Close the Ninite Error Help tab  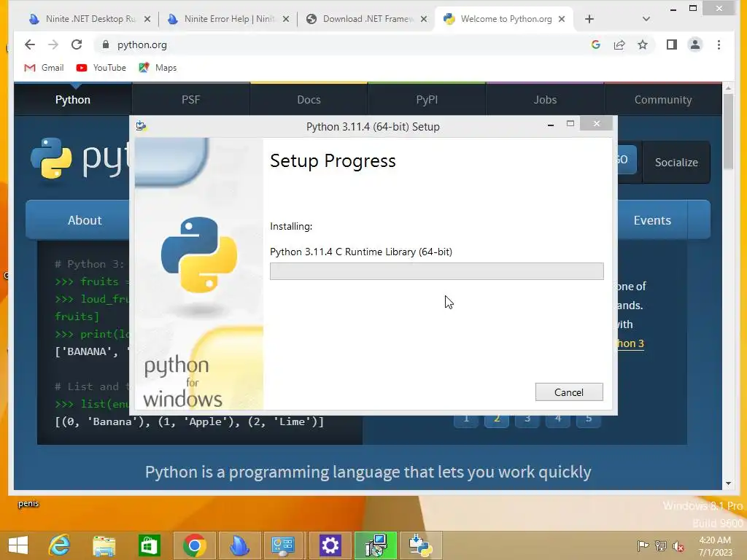pyautogui.click(x=286, y=19)
